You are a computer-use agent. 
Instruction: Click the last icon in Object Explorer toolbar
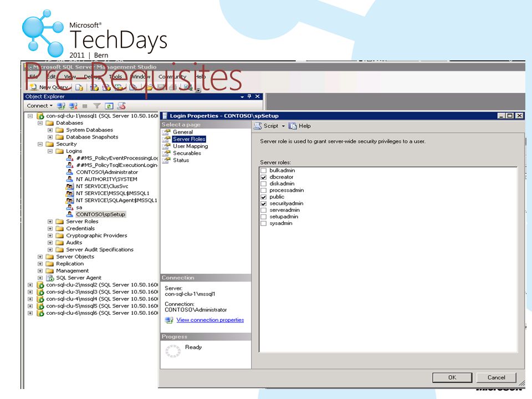point(121,106)
